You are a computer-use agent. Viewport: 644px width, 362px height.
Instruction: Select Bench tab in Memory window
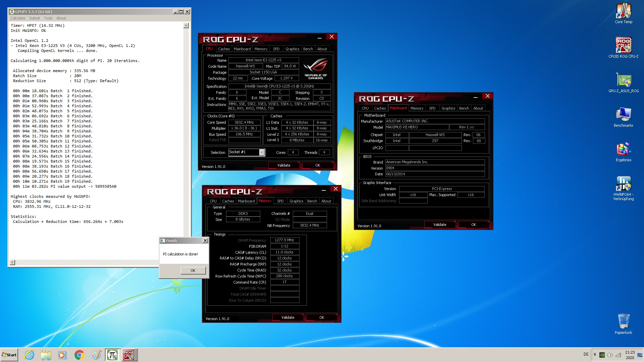click(312, 201)
